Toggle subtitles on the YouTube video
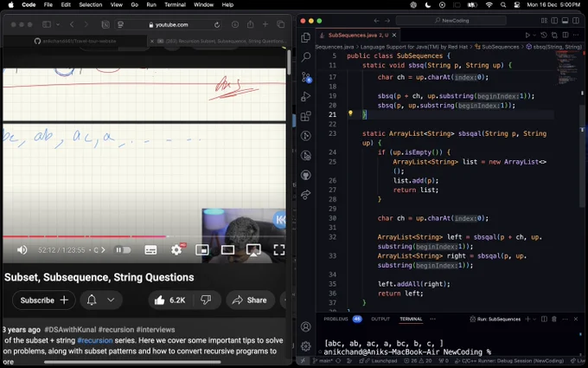This screenshot has height=368, width=588. pos(150,249)
